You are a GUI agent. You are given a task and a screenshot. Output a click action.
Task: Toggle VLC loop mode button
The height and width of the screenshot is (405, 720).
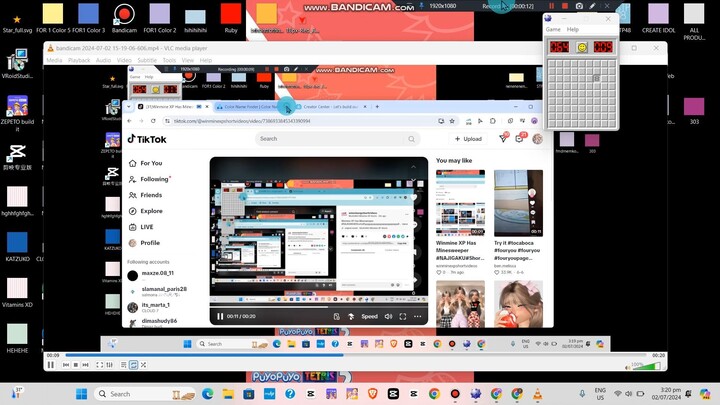134,365
